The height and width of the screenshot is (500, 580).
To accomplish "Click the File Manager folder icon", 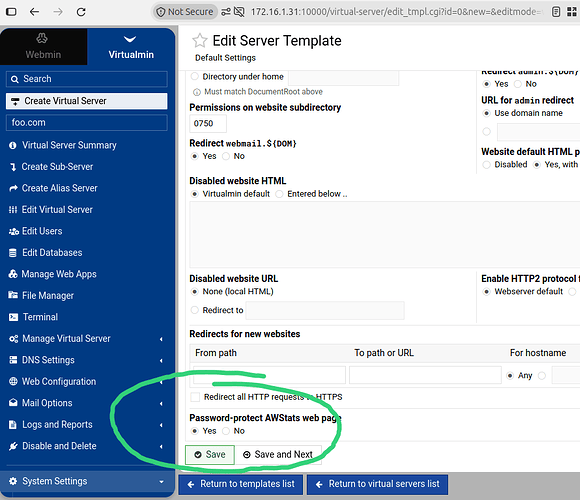I will click(x=13, y=295).
